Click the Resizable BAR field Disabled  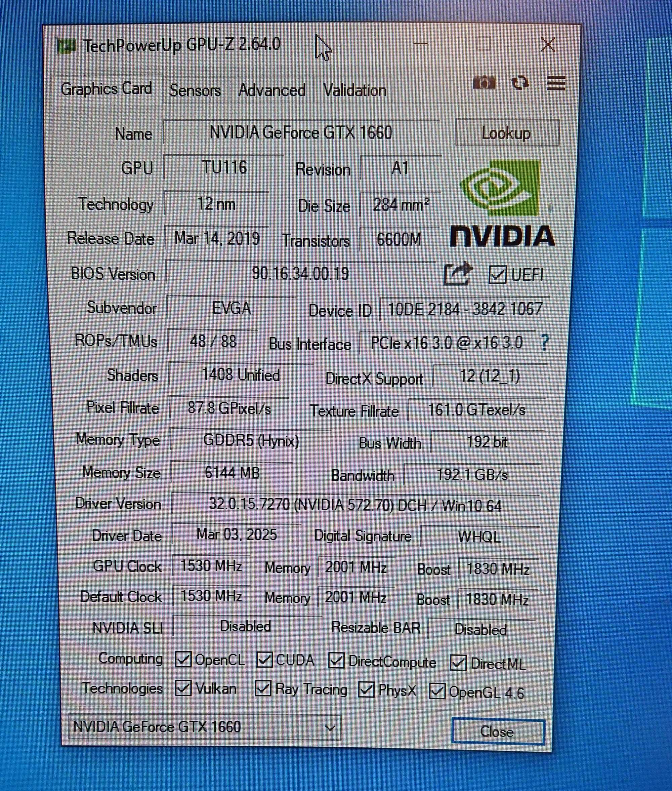click(x=481, y=629)
